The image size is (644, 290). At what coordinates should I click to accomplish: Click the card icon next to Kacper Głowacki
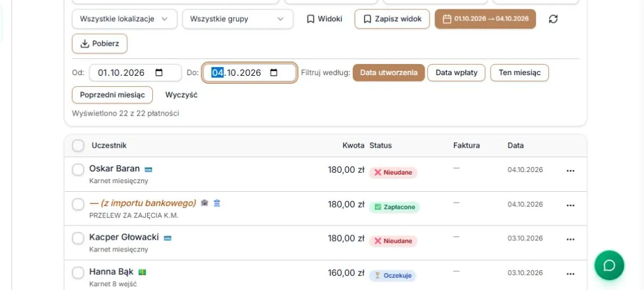click(x=168, y=238)
